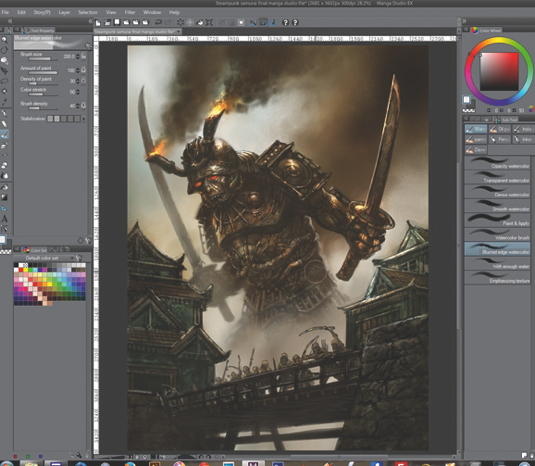Select the highlighted Brush tool
Image resolution: width=535 pixels, height=466 pixels.
tap(4, 134)
